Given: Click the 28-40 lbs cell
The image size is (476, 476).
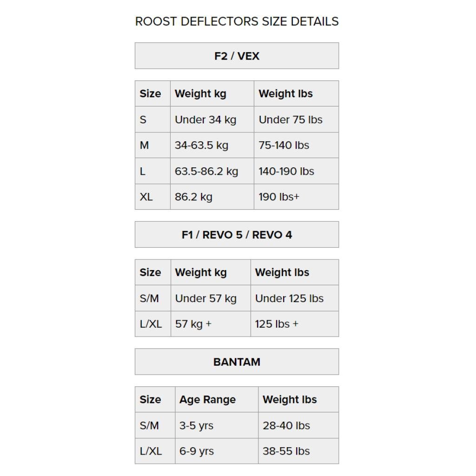Looking at the screenshot, I should point(298,425).
